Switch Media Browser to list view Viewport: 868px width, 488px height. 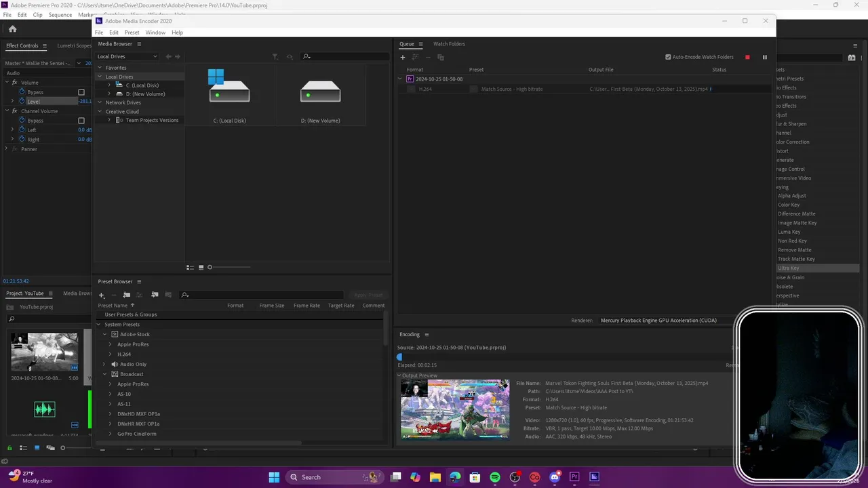click(x=190, y=267)
